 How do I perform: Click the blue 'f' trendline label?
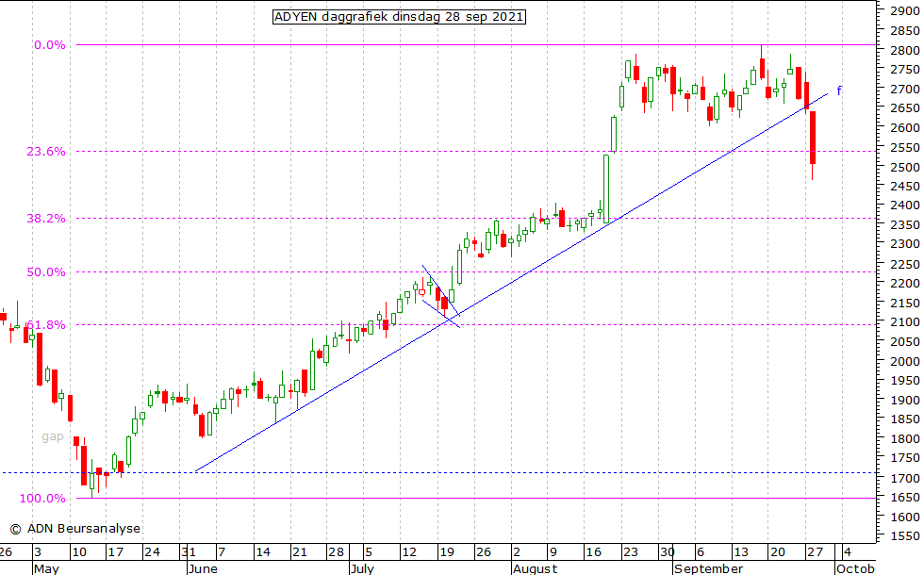coord(839,90)
